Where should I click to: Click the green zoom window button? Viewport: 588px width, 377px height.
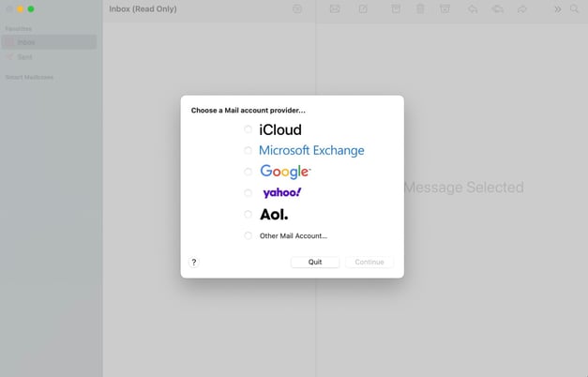coord(31,9)
